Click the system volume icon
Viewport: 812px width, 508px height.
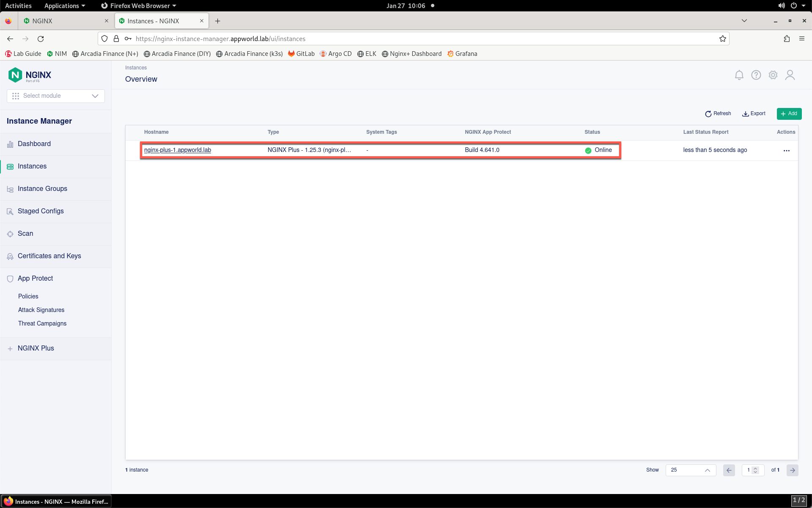pos(781,6)
